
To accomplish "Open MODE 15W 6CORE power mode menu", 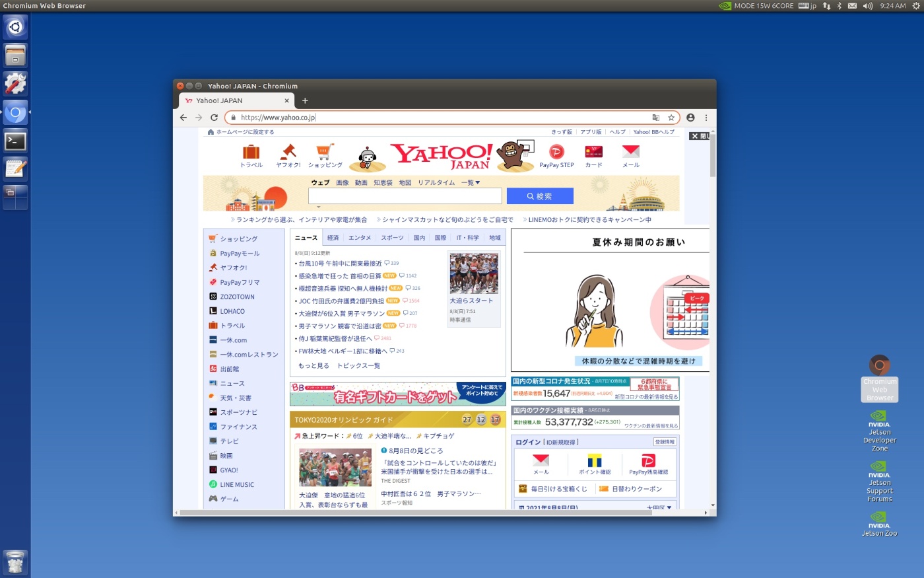I will pyautogui.click(x=756, y=6).
